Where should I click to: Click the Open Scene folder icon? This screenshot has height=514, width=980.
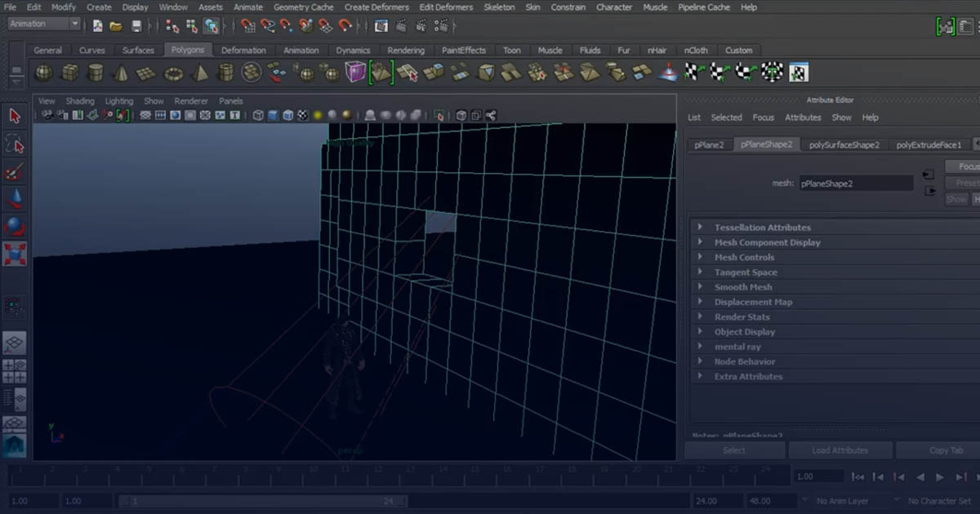(118, 25)
